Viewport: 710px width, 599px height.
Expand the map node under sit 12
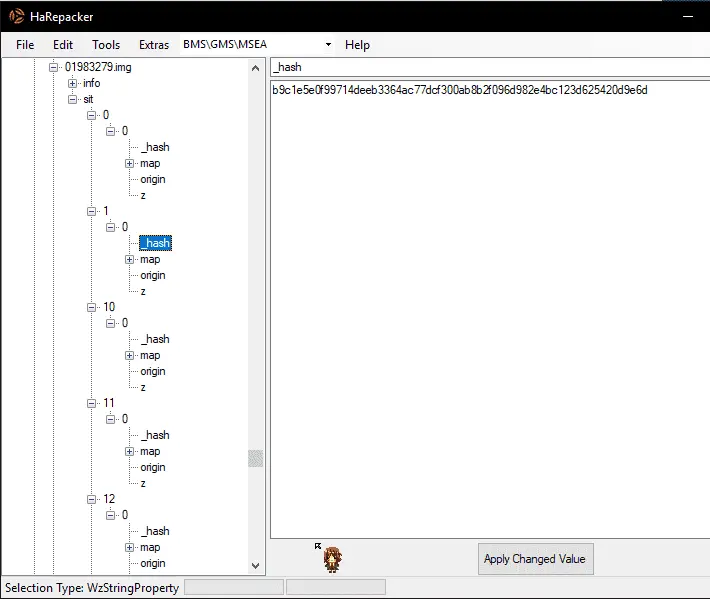tap(130, 547)
